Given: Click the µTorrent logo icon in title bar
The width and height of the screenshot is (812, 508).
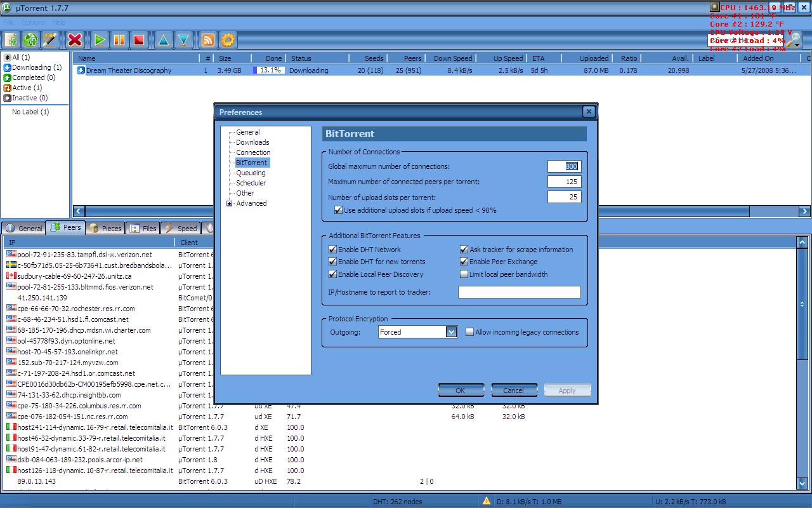Looking at the screenshot, I should pos(6,8).
